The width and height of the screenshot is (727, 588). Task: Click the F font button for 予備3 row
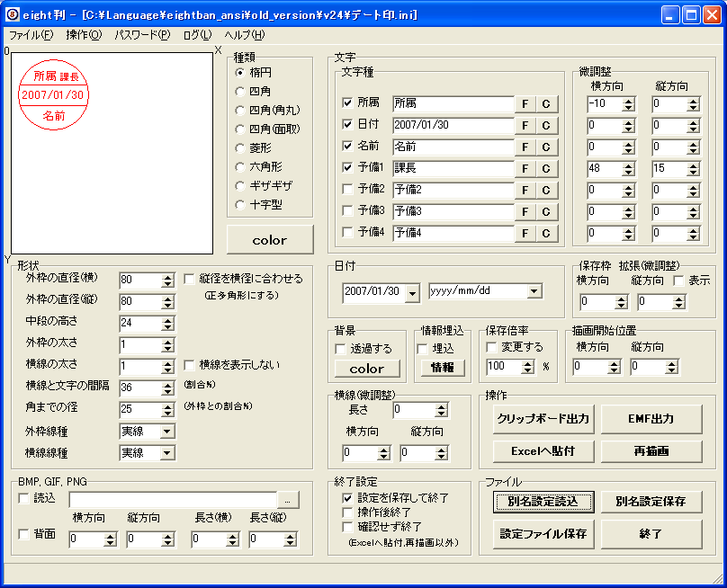click(525, 212)
